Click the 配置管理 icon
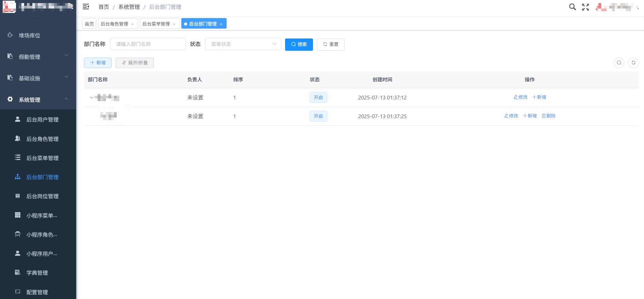 (x=18, y=292)
